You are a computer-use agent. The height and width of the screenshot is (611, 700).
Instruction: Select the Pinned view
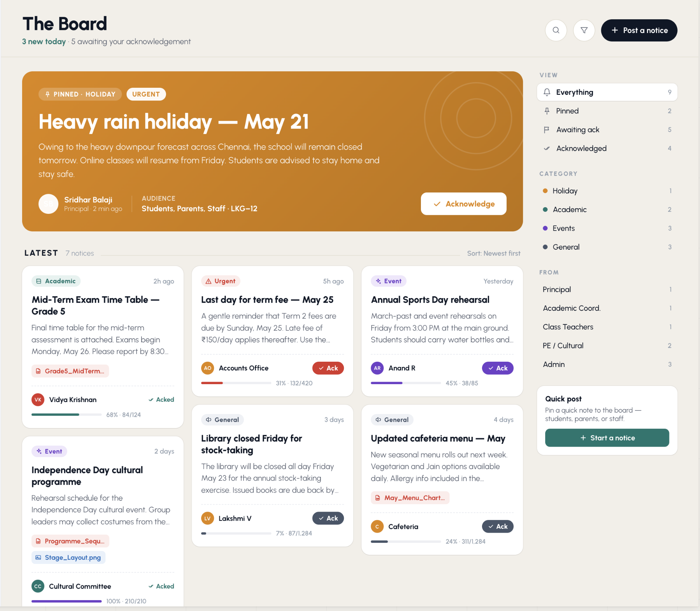[x=607, y=111]
